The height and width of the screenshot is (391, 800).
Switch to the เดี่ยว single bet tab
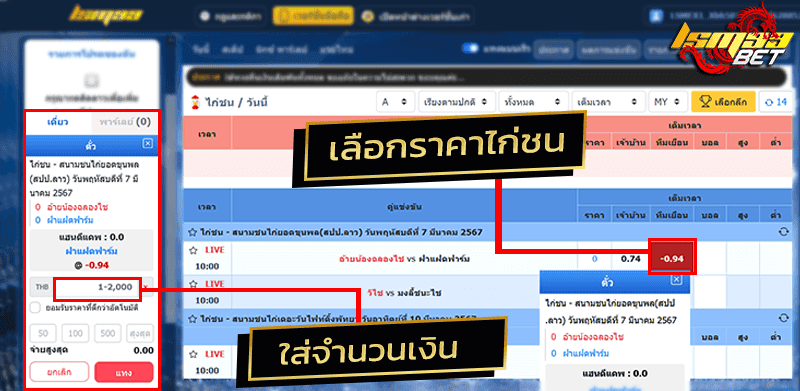tap(58, 122)
